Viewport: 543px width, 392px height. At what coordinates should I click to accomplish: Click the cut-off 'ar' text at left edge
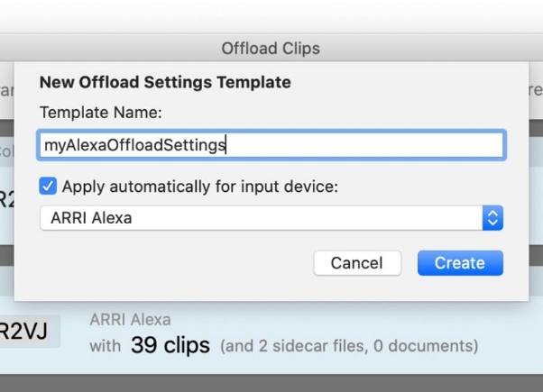[7, 91]
